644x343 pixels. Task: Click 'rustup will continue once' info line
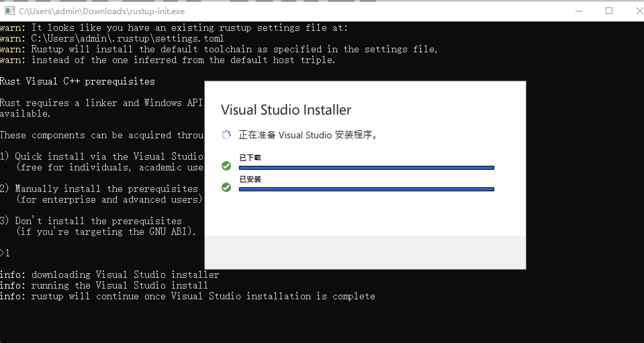click(188, 296)
